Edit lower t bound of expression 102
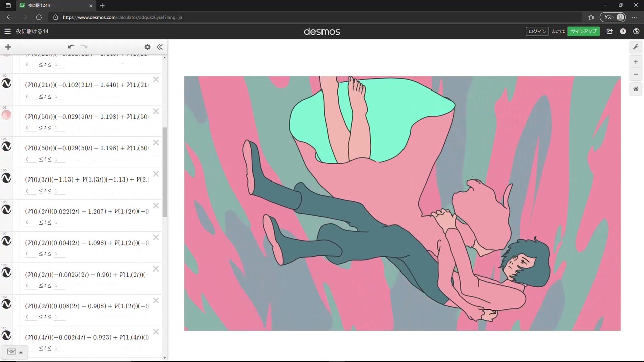644x362 pixels. 31,96
